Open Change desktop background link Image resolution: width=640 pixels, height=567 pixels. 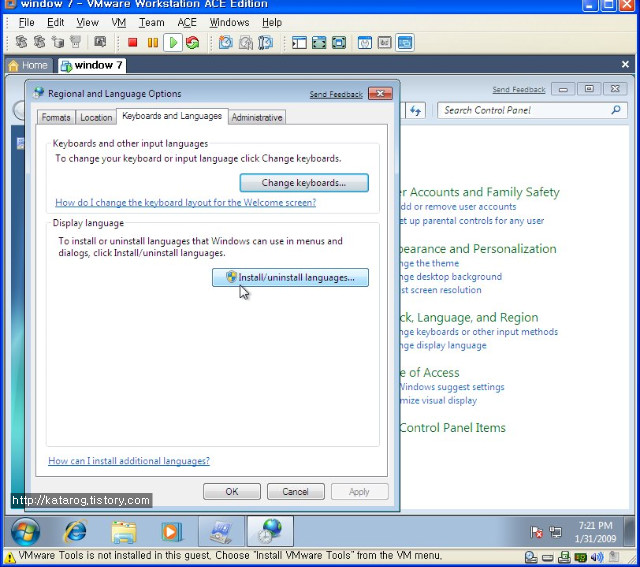coord(451,277)
